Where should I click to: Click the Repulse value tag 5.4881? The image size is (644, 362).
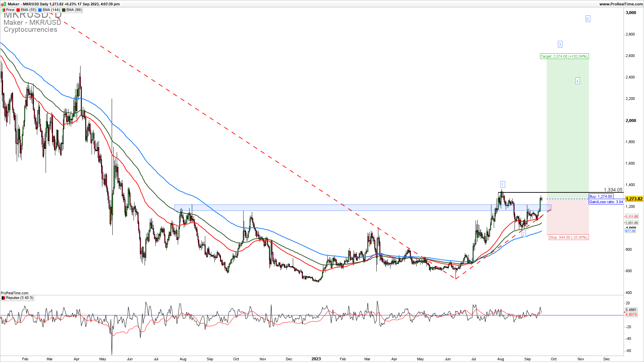click(x=631, y=310)
